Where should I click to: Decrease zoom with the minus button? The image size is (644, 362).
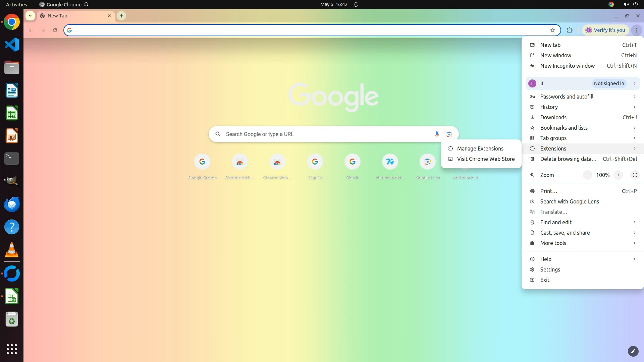click(587, 175)
